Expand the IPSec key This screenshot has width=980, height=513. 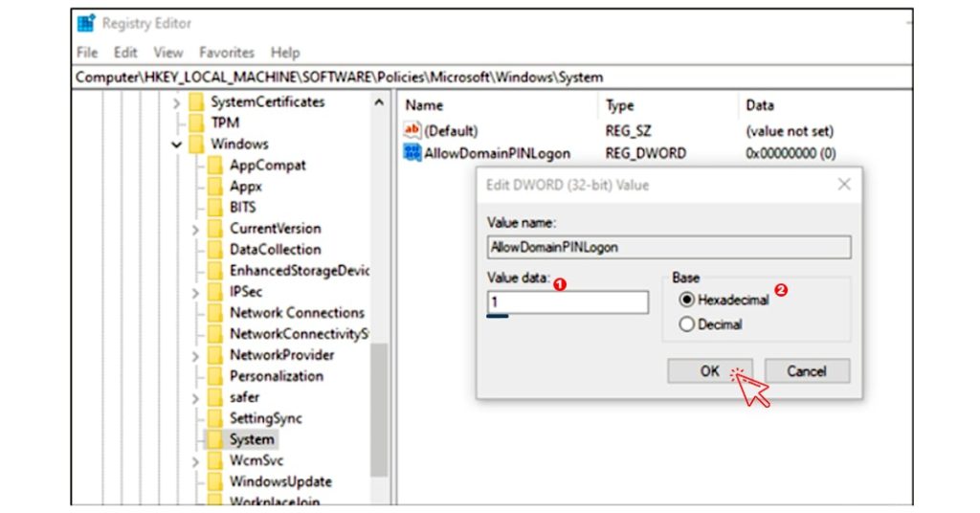195,293
